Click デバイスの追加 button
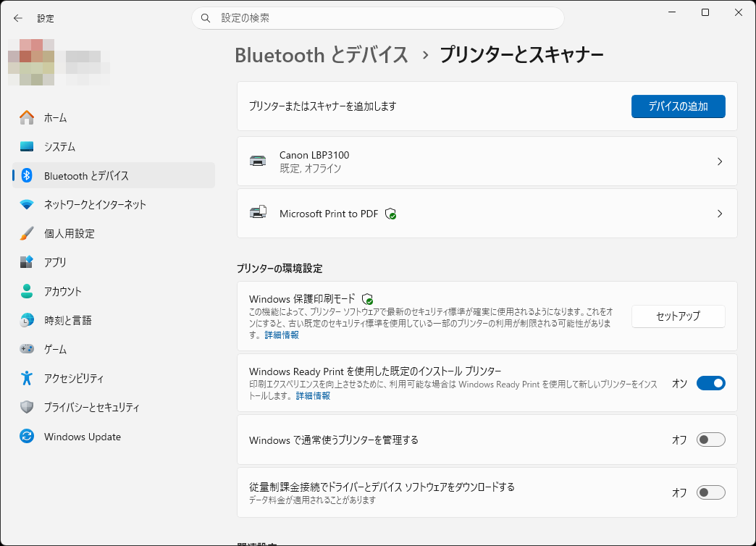The height and width of the screenshot is (546, 756). tap(678, 106)
